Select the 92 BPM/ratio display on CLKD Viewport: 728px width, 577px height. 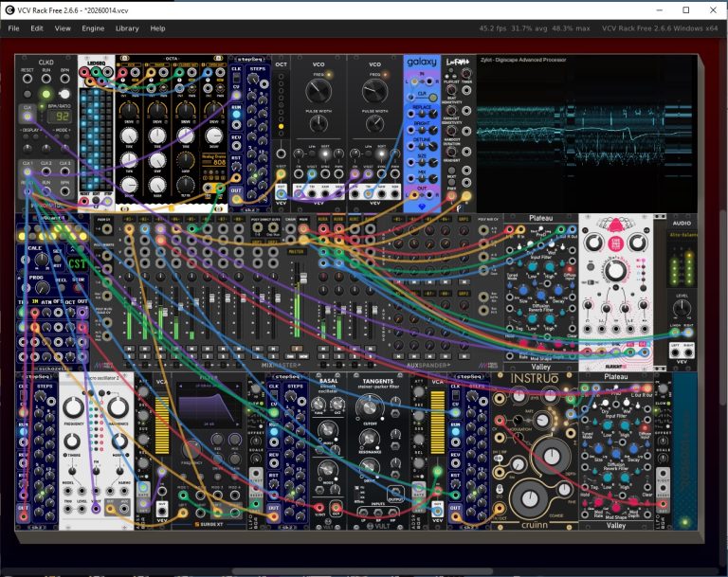(x=60, y=116)
